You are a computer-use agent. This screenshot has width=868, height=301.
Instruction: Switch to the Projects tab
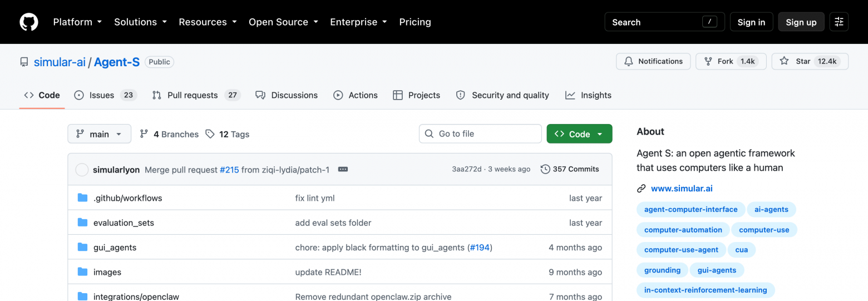pyautogui.click(x=416, y=95)
